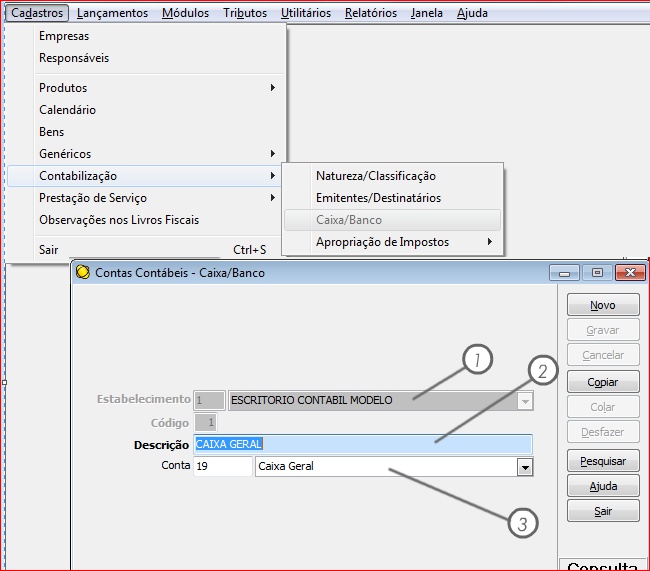The image size is (650, 571).
Task: Open the Janela menu
Action: (427, 13)
